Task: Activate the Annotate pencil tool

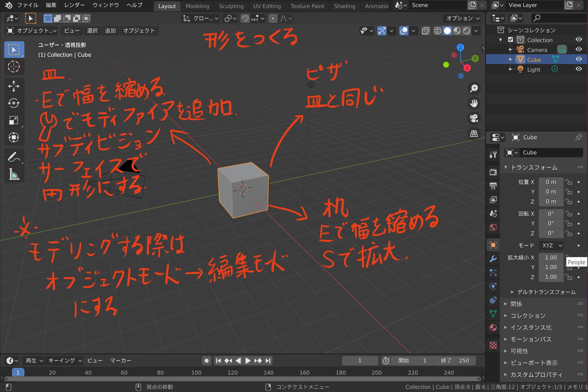Action: [13, 157]
